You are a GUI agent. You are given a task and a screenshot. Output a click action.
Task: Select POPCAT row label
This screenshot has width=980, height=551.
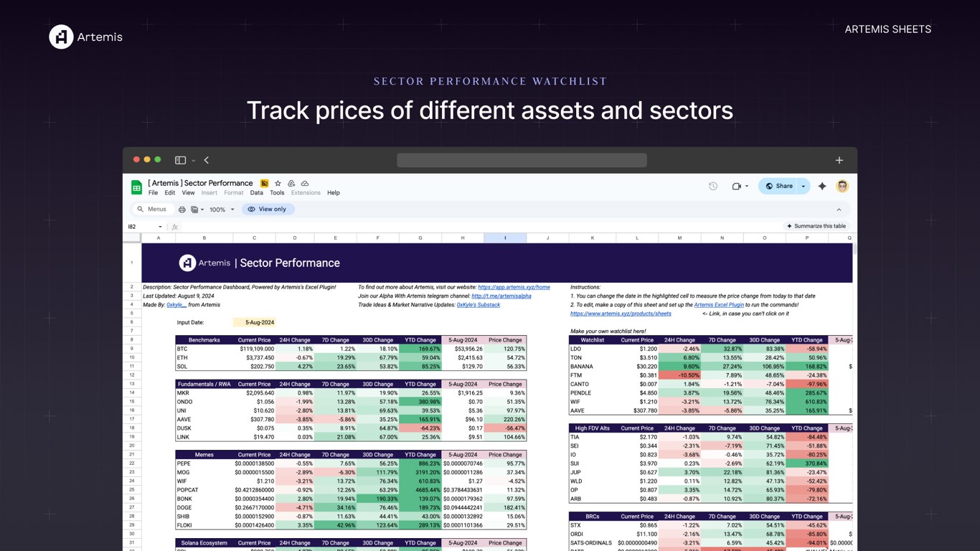[204, 490]
